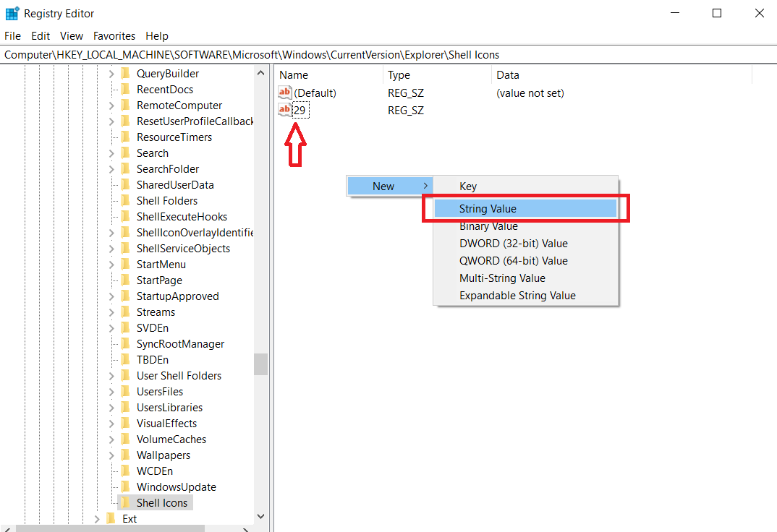Select the SearchFolder key label
This screenshot has height=532, width=777.
coord(168,168)
